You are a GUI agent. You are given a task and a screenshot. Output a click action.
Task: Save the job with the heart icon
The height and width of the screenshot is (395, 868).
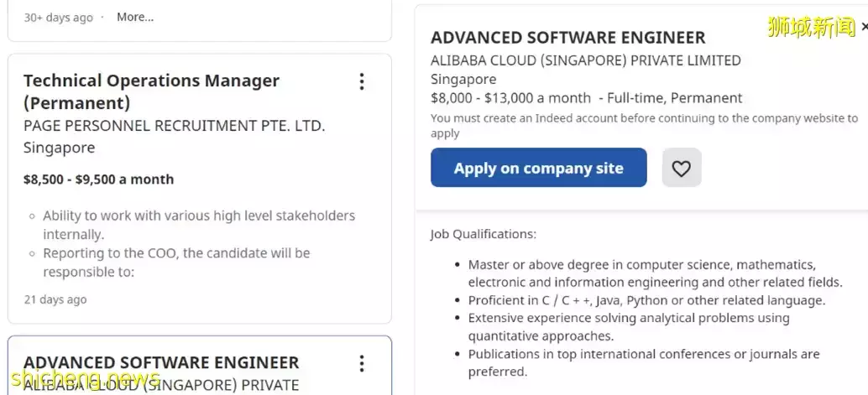[681, 168]
